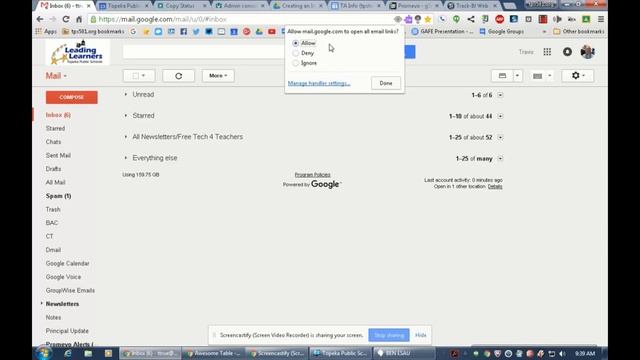This screenshot has width=640, height=360.
Task: Click the volume icon in system tray
Action: pyautogui.click(x=562, y=353)
